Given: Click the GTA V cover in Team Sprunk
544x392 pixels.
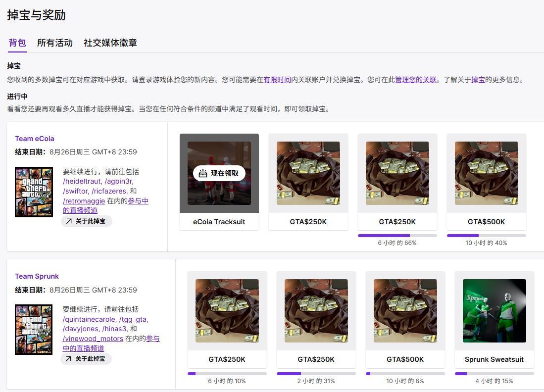Looking at the screenshot, I should pos(34,330).
